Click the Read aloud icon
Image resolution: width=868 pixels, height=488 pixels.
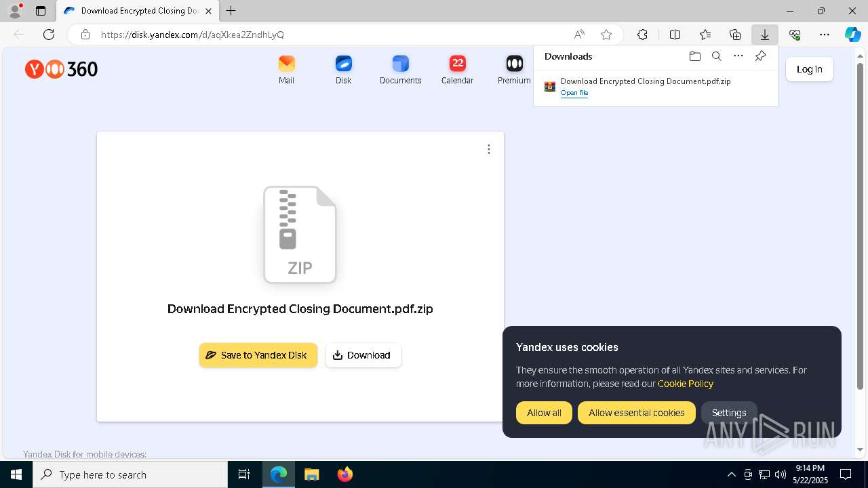579,35
